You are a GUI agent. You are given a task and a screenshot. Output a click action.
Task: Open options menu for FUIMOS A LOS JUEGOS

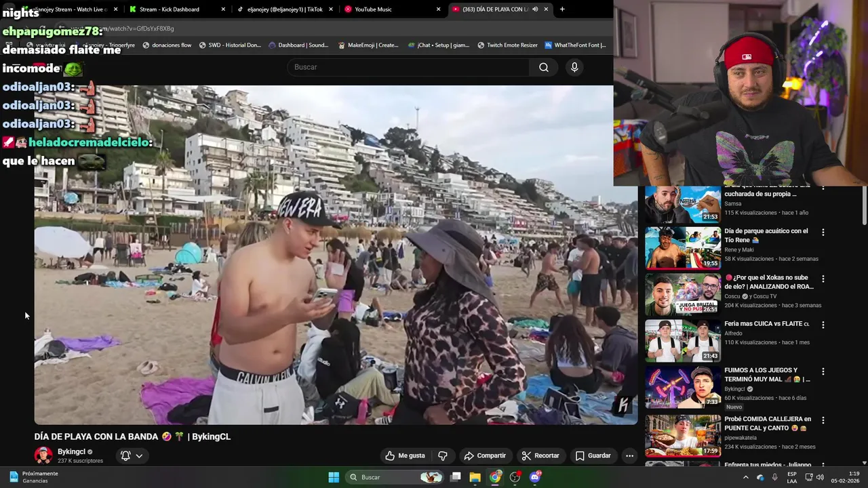823,371
